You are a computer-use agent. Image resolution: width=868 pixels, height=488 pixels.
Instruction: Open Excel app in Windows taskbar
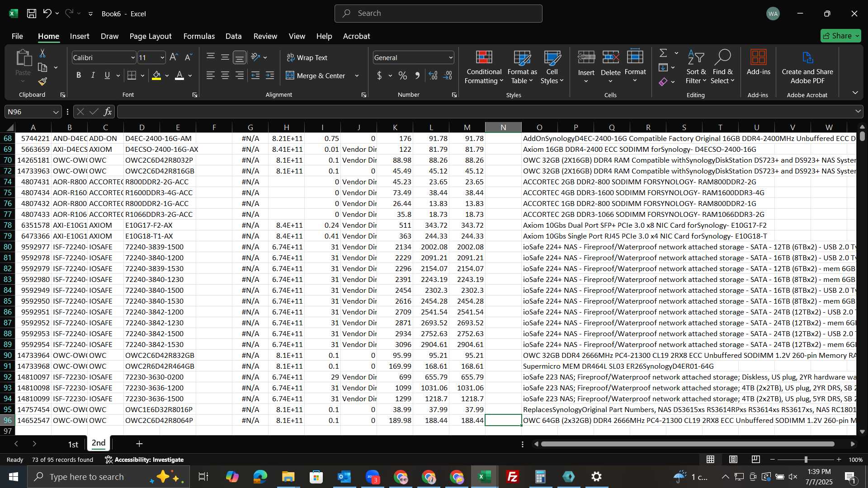point(485,477)
